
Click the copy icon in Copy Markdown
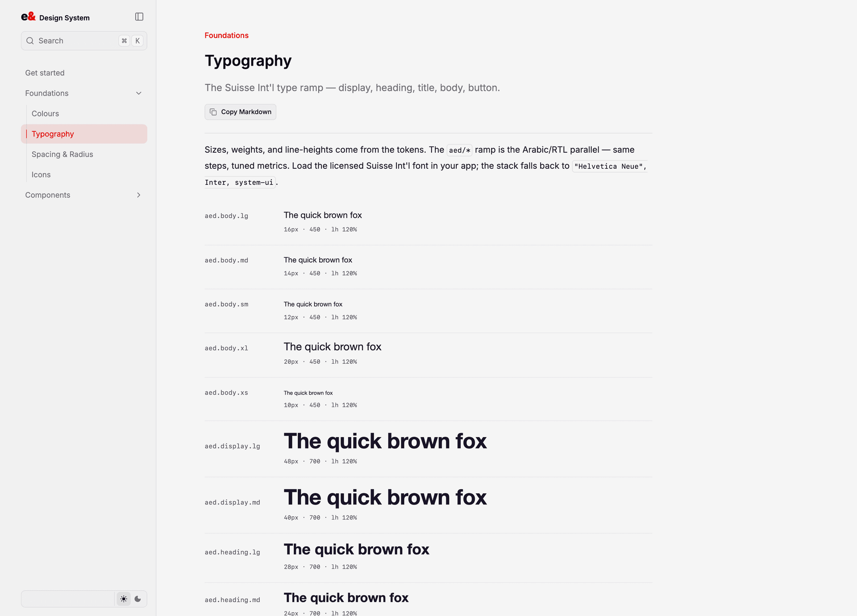coord(213,112)
